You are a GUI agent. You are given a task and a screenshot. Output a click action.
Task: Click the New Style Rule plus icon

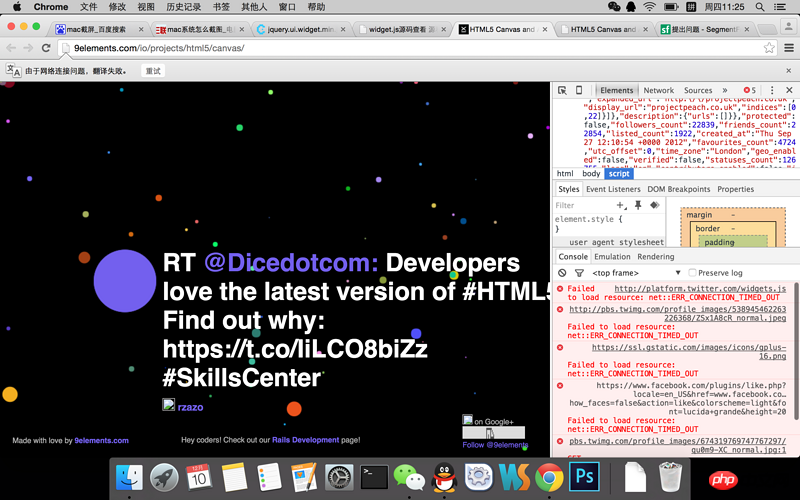click(621, 205)
